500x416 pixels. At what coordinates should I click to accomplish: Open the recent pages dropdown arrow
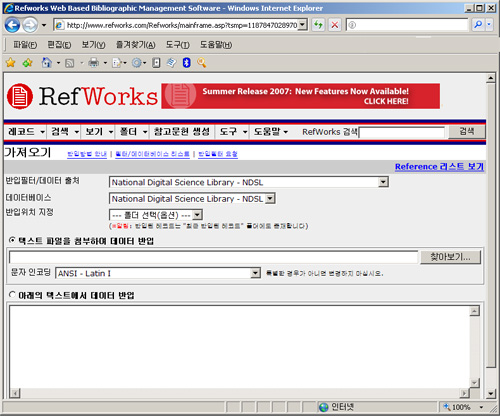pyautogui.click(x=44, y=25)
